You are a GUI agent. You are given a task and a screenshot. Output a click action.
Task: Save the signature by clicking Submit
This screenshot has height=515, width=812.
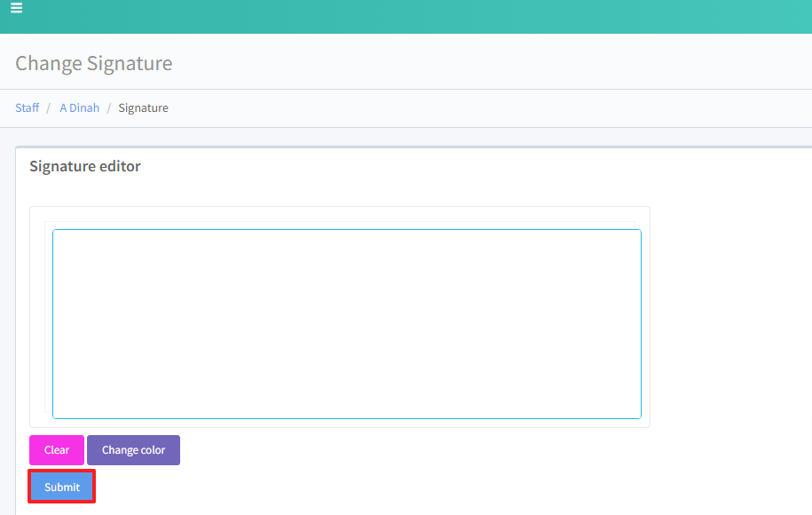pos(61,487)
